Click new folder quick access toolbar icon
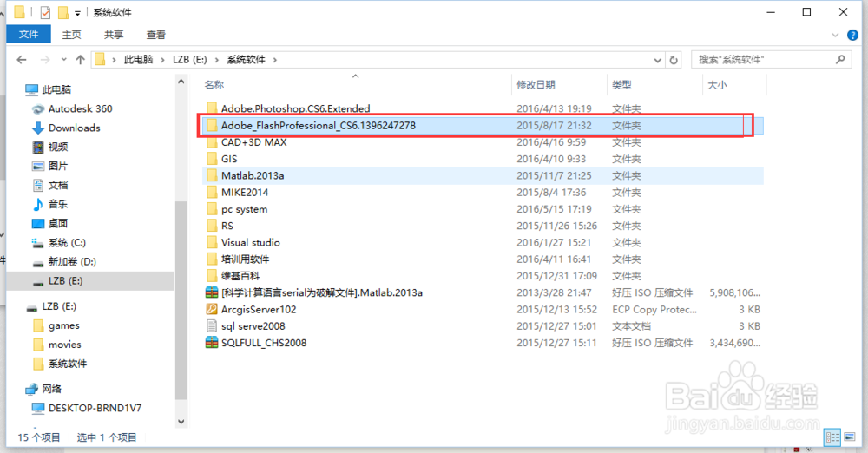The width and height of the screenshot is (868, 453). (x=63, y=12)
